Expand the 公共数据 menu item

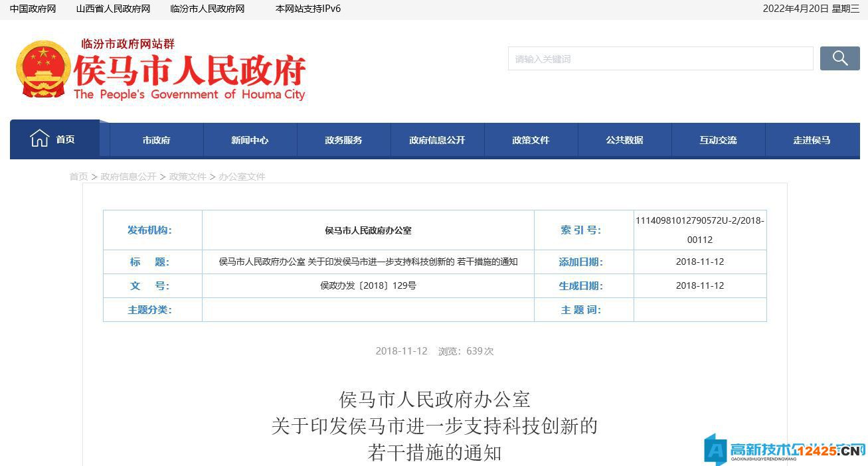click(624, 140)
